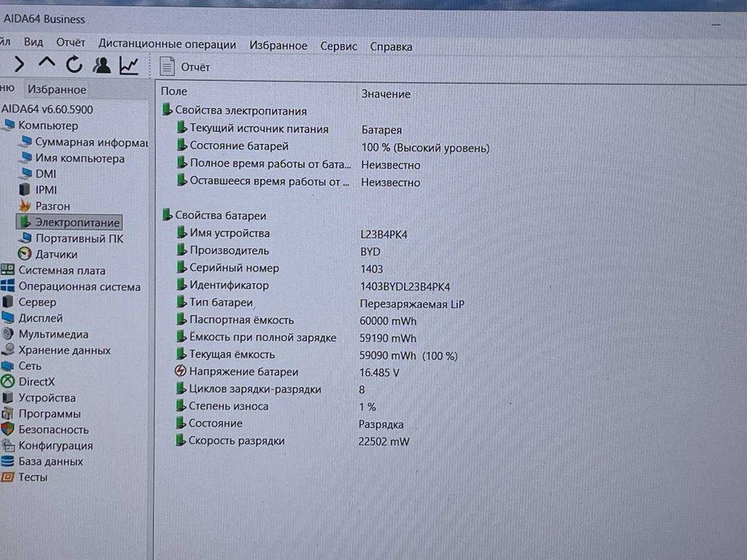
Task: Click the 1403BYDL23B4PK4 identifier value
Action: (405, 286)
